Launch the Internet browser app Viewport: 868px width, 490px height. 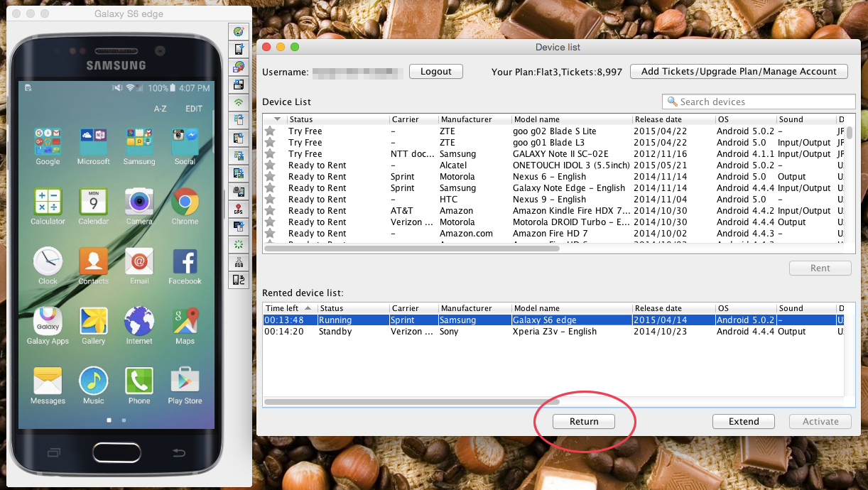(x=139, y=326)
